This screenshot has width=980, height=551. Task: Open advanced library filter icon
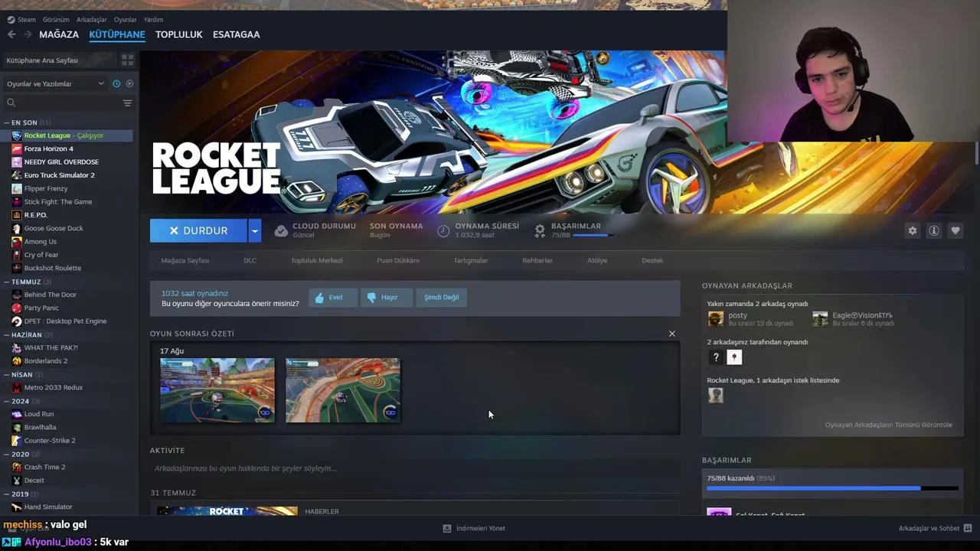(127, 103)
